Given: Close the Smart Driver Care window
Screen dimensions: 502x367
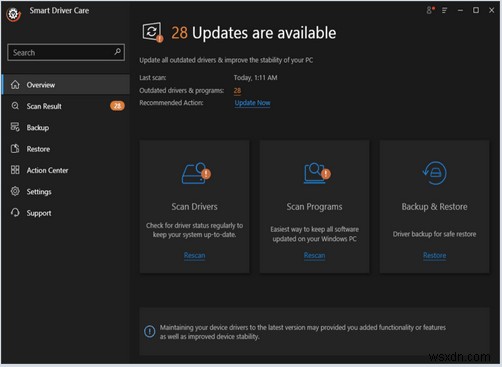Looking at the screenshot, I should click(491, 10).
